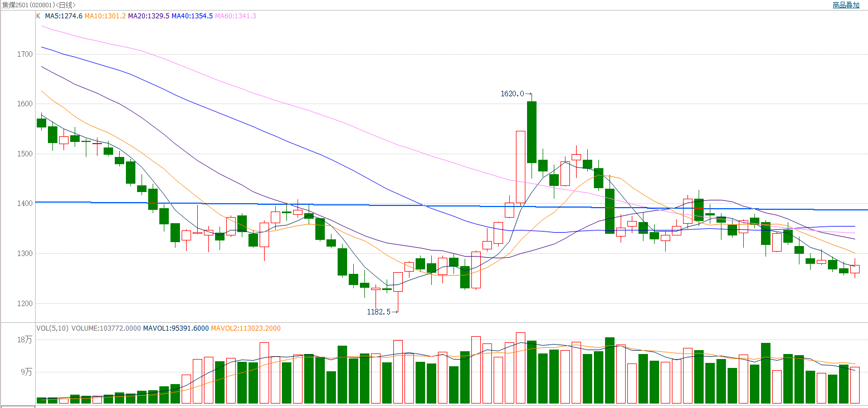This screenshot has height=408, width=868.
Task: Click the MA5:1274.6 legend label
Action: click(x=64, y=16)
